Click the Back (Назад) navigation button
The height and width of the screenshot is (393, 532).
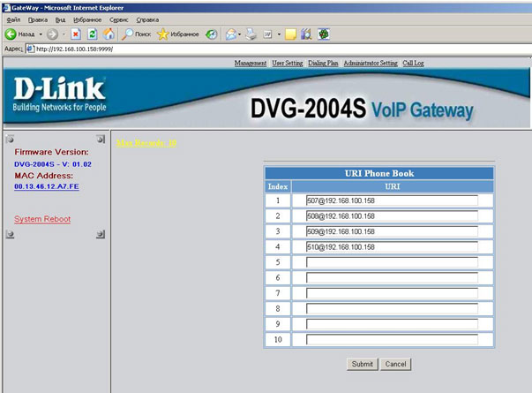19,34
